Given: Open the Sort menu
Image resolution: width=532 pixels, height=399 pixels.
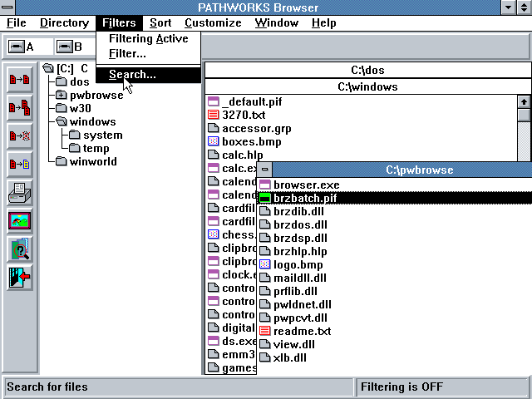Looking at the screenshot, I should (160, 22).
